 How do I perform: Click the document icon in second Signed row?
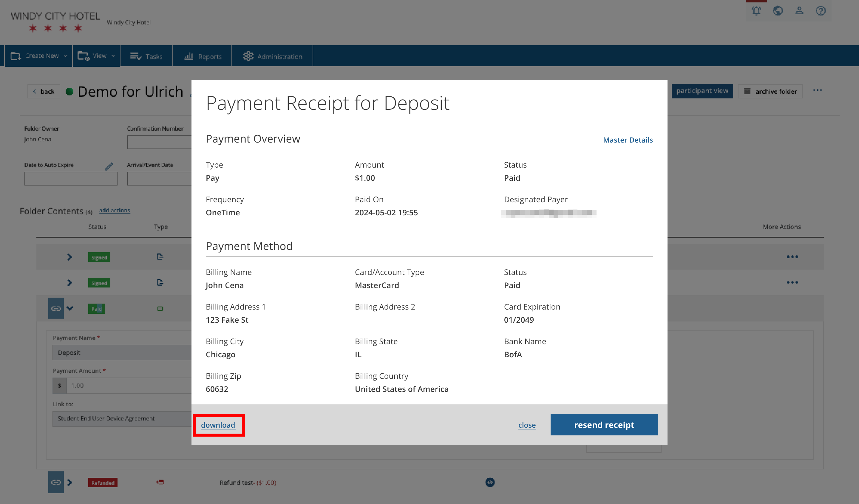tap(160, 282)
